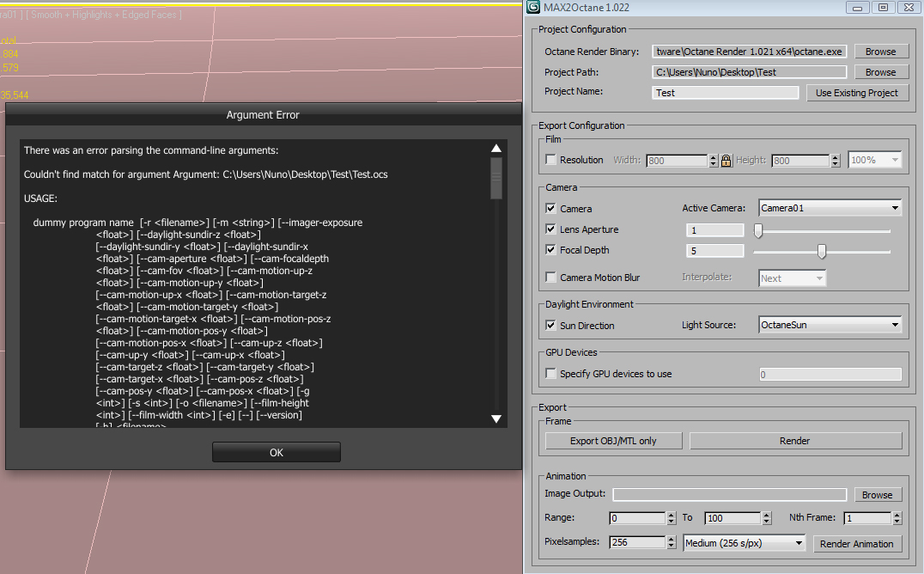Click the Width spinner arrows
Viewport: 924px width, 574px height.
[714, 161]
